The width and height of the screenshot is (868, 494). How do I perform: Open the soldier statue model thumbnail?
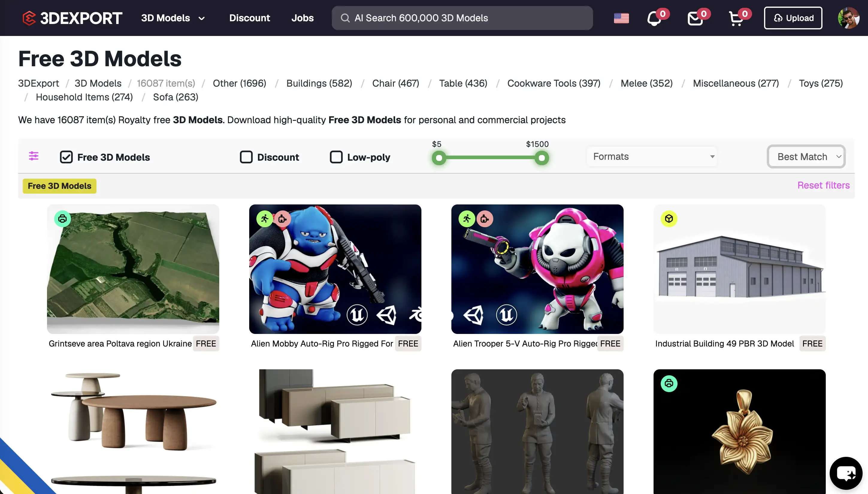point(537,432)
